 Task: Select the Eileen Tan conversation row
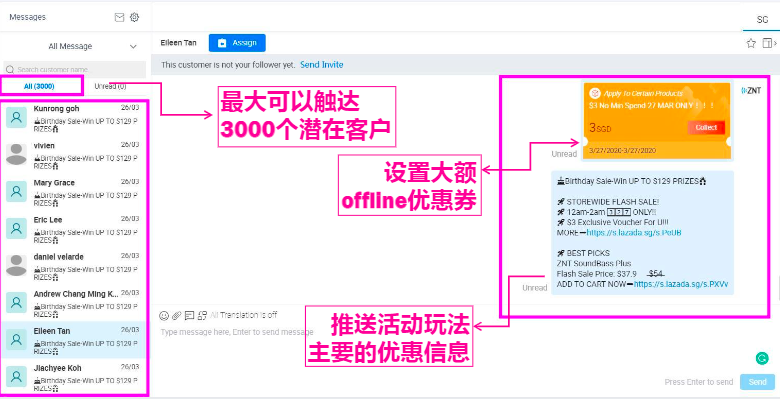(75, 340)
